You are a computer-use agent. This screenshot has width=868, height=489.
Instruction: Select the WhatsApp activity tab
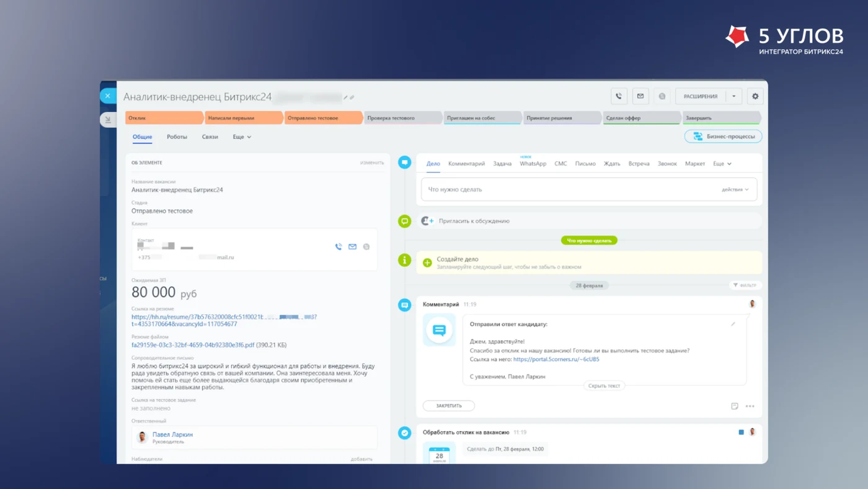tap(533, 164)
